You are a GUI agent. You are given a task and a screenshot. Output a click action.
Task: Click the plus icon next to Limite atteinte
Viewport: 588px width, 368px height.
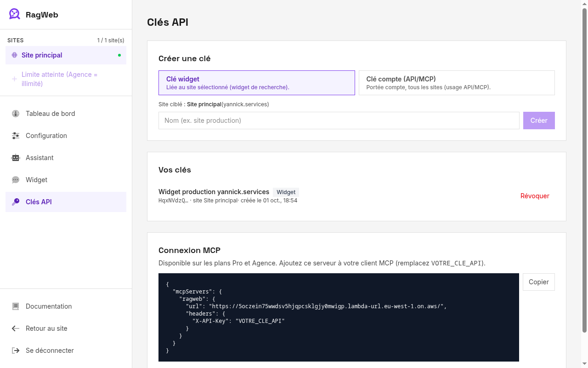[x=14, y=79]
